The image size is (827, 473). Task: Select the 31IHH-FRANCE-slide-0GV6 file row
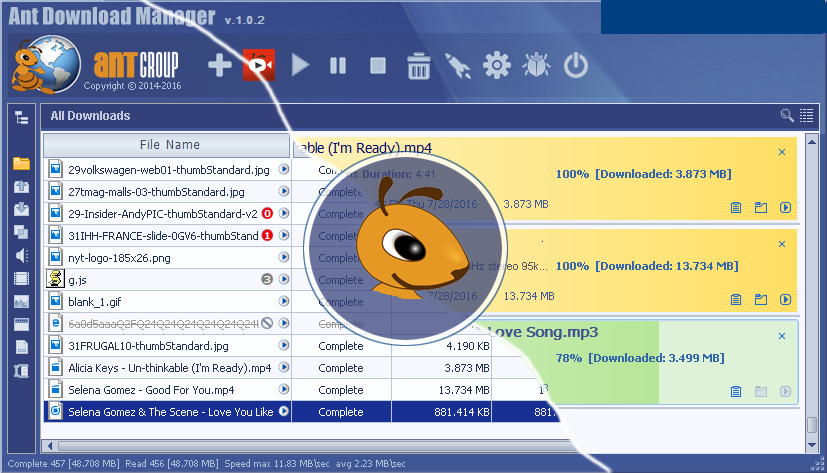[x=168, y=236]
